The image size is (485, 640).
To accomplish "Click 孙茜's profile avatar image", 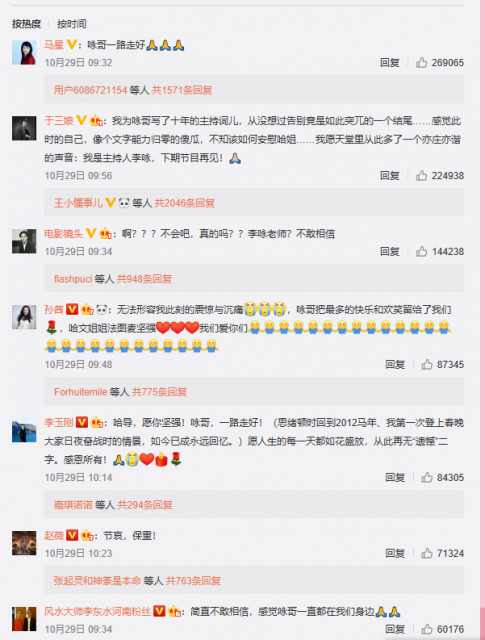I will point(24,317).
